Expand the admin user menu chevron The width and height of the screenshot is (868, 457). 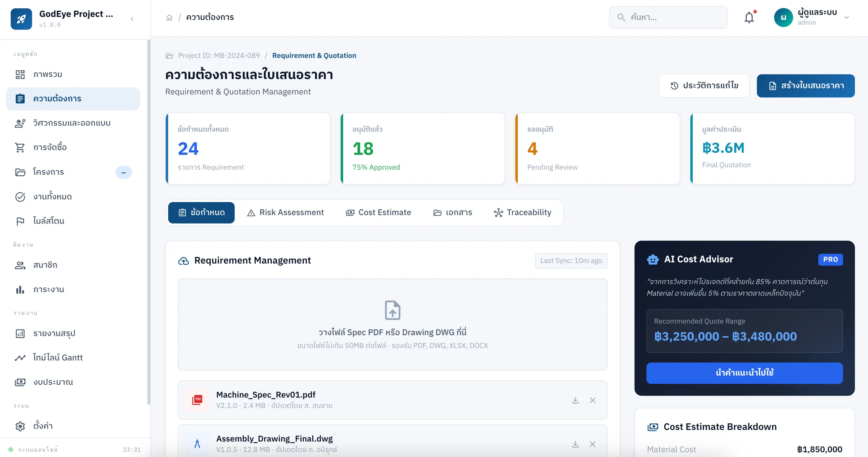846,18
